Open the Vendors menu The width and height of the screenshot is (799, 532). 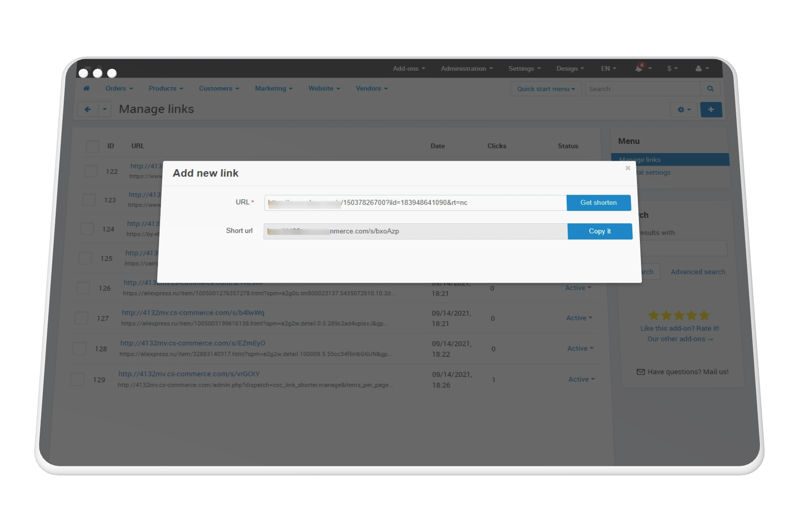[372, 88]
